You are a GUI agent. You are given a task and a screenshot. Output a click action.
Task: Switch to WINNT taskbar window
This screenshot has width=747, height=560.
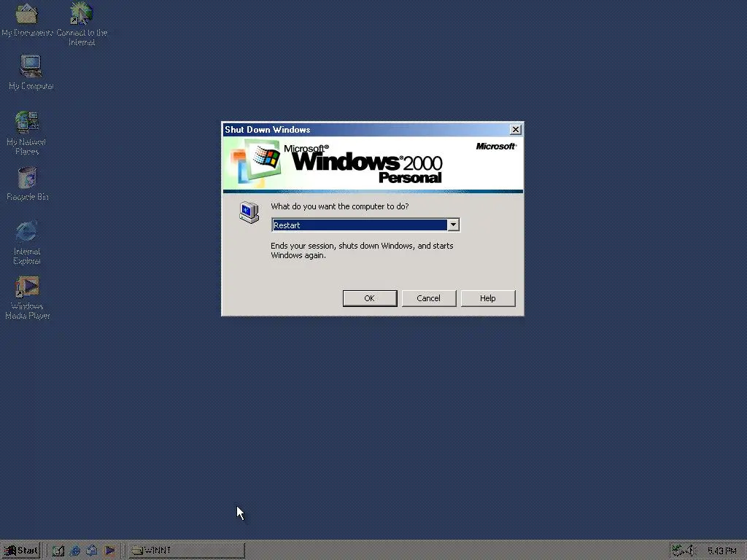(x=186, y=551)
